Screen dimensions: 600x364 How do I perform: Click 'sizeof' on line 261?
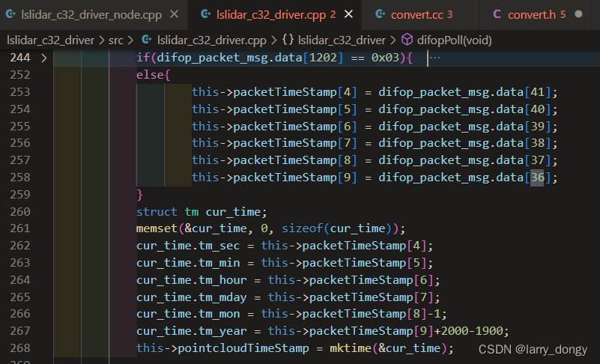[x=303, y=228]
